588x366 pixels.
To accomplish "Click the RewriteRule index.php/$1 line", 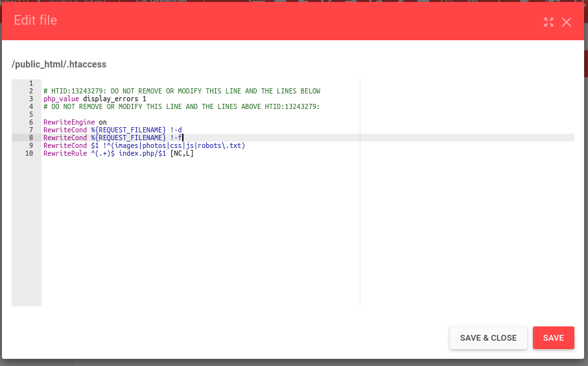I will coord(119,153).
